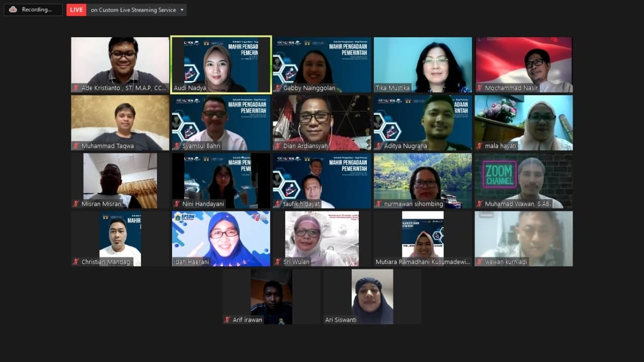The image size is (644, 362).
Task: Select Audi Nadya's highlighted video tile
Action: point(221,64)
